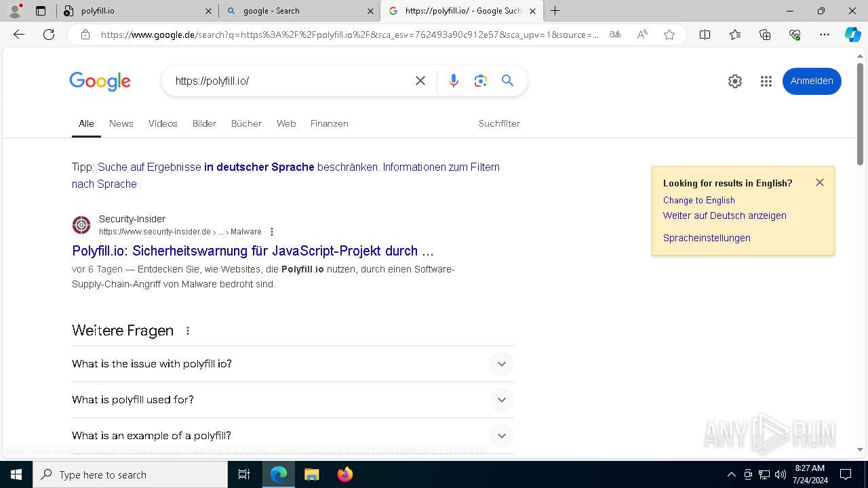
Task: View site information lock icon
Action: click(85, 35)
